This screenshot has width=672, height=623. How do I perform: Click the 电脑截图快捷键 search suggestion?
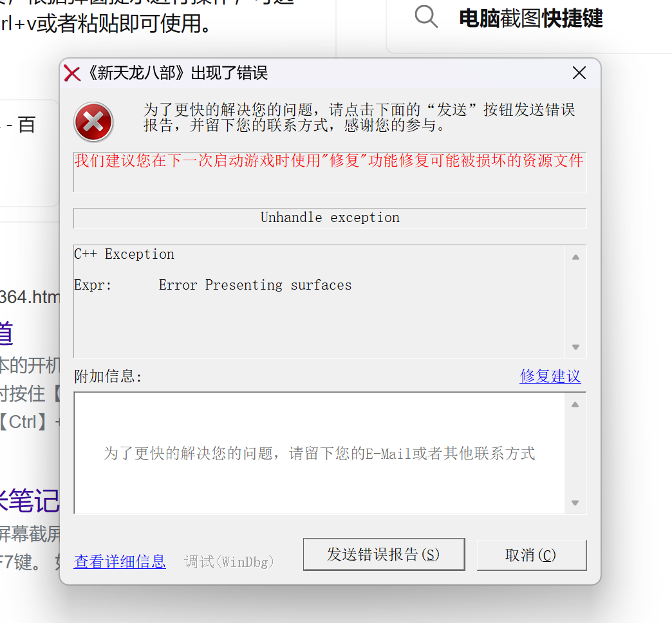point(530,19)
